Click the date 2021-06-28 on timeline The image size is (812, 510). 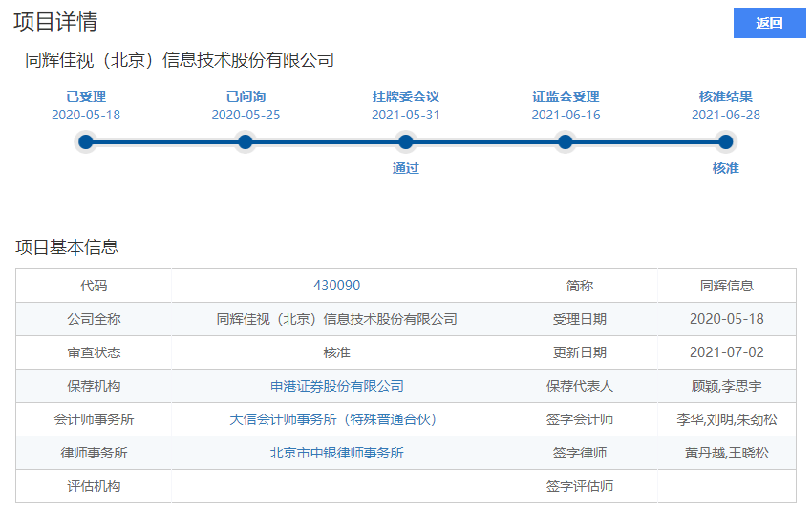coord(725,115)
